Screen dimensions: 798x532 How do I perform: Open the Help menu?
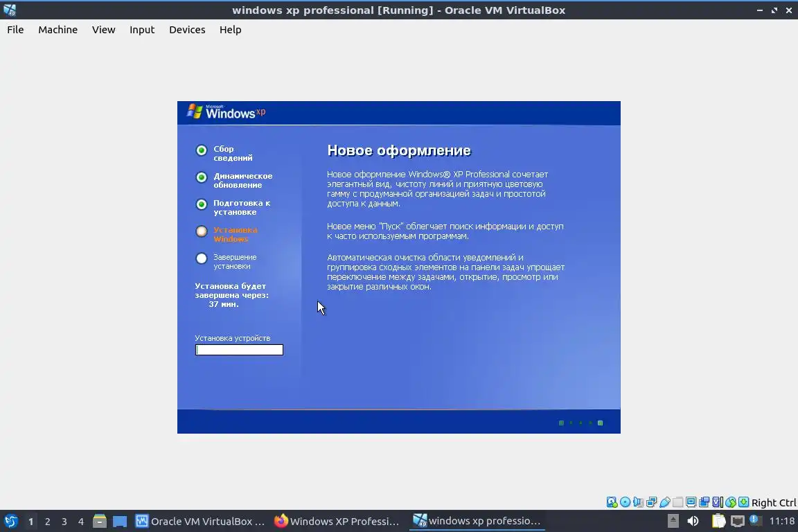point(230,30)
